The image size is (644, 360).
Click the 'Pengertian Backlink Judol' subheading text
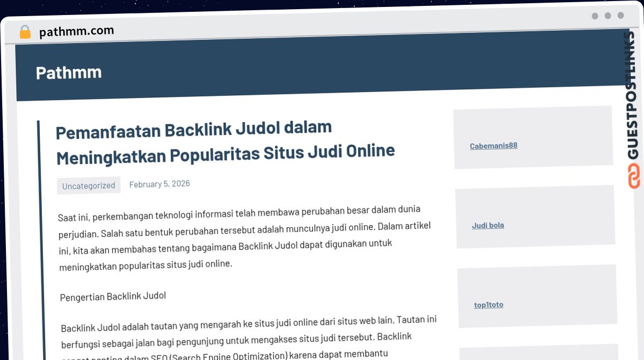tap(113, 297)
